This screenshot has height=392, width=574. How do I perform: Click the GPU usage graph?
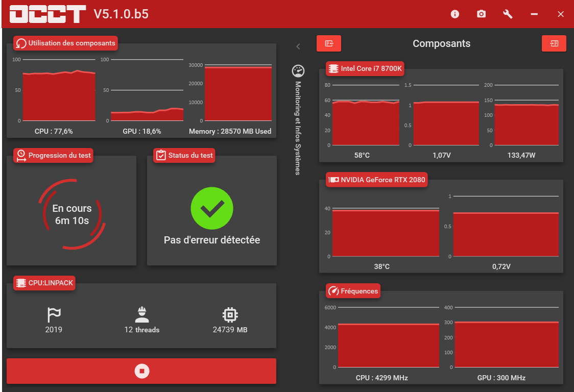(147, 90)
